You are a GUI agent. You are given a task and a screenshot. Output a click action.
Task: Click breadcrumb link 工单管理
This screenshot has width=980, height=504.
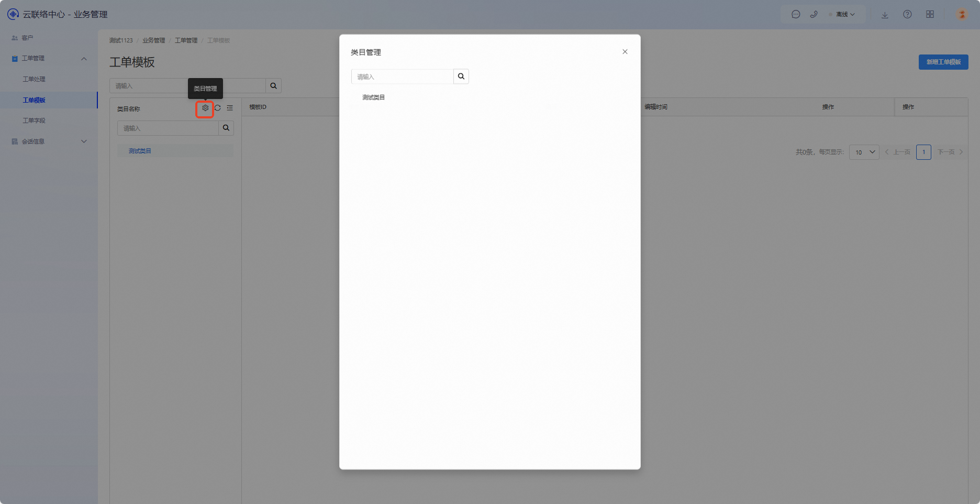tap(186, 40)
